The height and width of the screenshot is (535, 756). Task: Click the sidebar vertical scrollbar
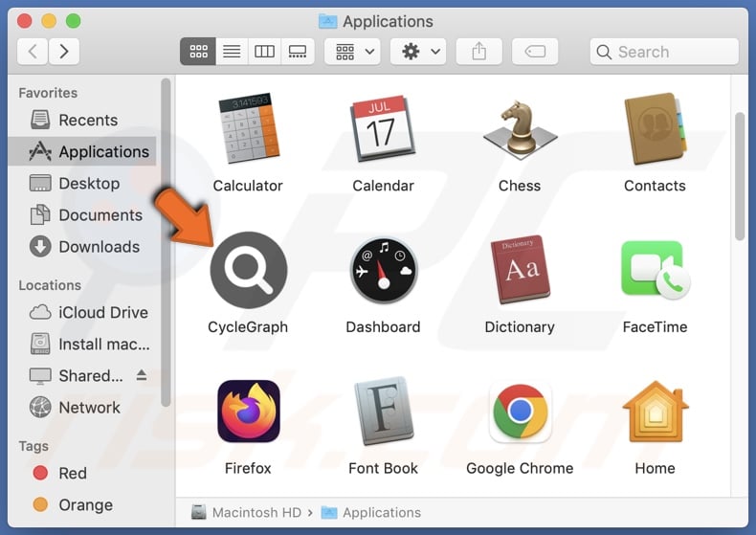(166, 243)
